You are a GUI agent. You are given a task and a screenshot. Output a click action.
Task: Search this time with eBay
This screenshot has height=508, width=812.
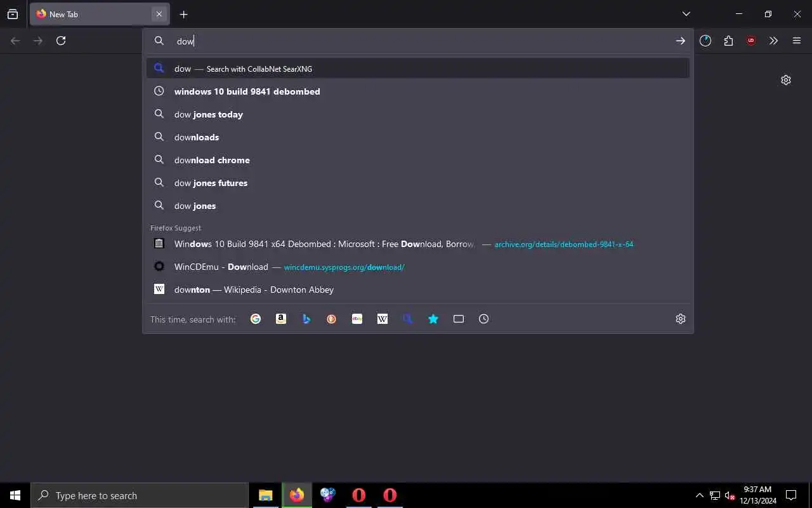point(357,319)
